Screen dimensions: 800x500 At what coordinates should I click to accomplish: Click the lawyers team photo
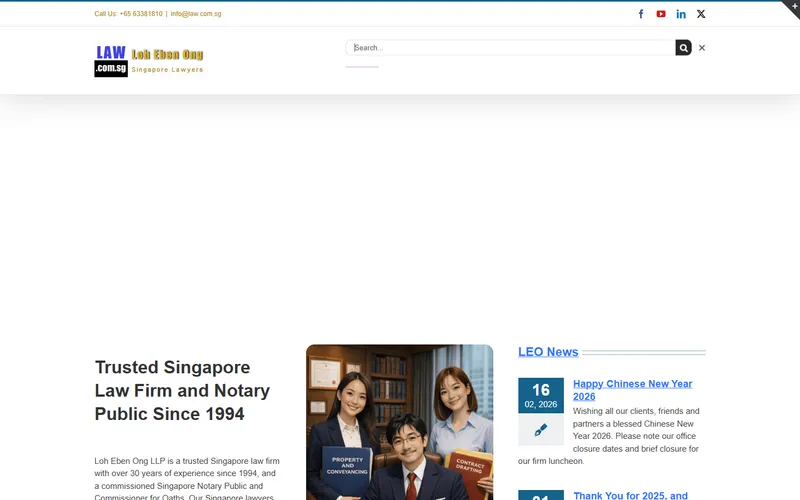point(399,422)
